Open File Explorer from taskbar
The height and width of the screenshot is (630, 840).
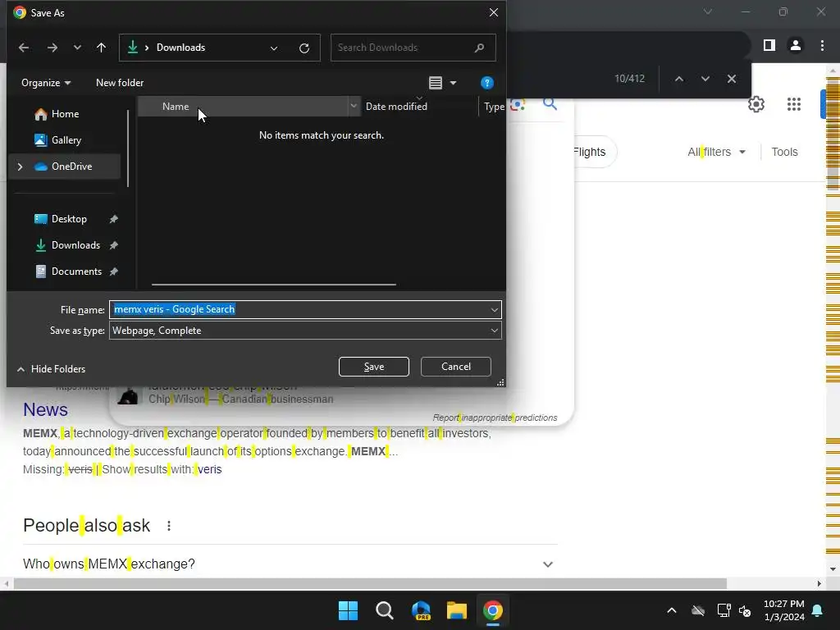coord(456,610)
